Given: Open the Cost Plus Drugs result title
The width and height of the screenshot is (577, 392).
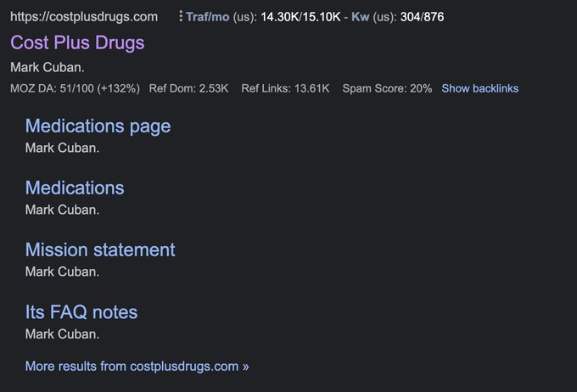Looking at the screenshot, I should coord(77,42).
